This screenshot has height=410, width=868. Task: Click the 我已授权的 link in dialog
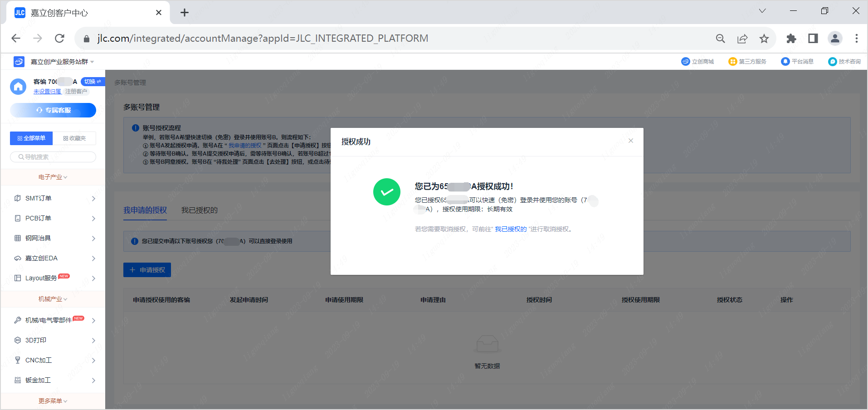(511, 229)
